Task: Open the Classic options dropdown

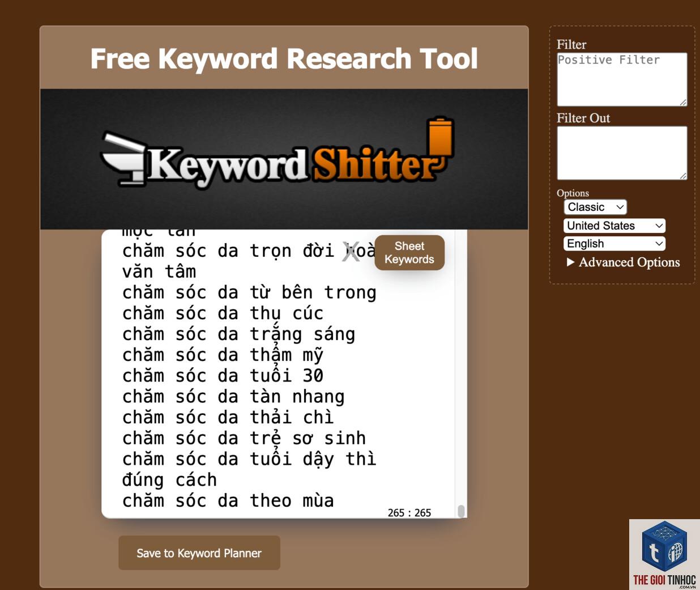Action: click(595, 207)
